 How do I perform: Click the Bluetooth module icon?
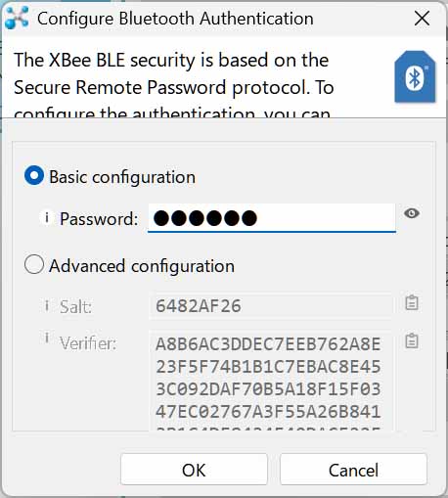coord(415,76)
